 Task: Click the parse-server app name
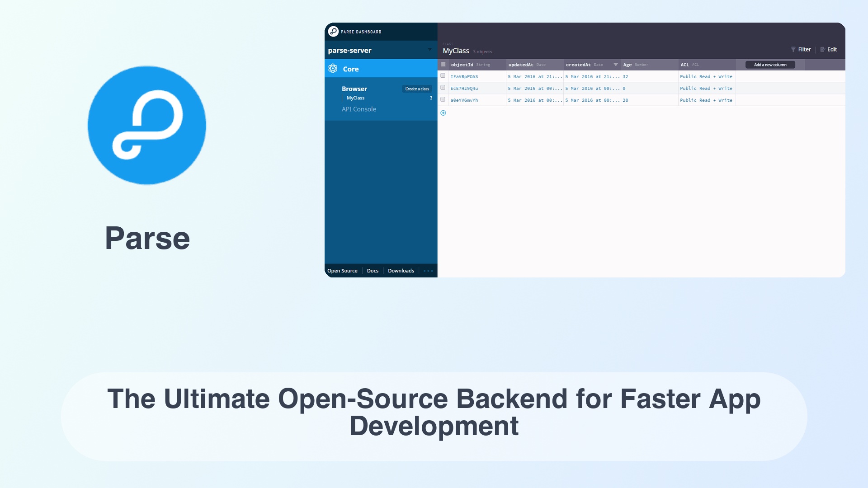click(349, 50)
